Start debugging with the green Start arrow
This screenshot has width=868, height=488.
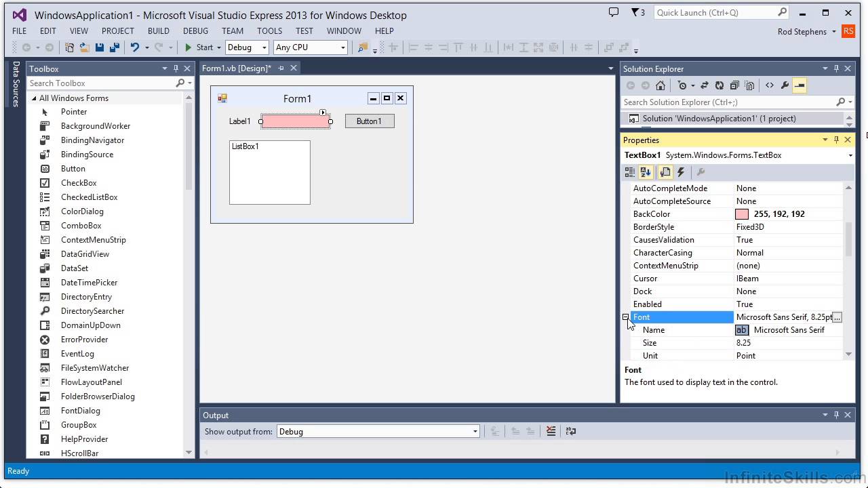click(189, 47)
